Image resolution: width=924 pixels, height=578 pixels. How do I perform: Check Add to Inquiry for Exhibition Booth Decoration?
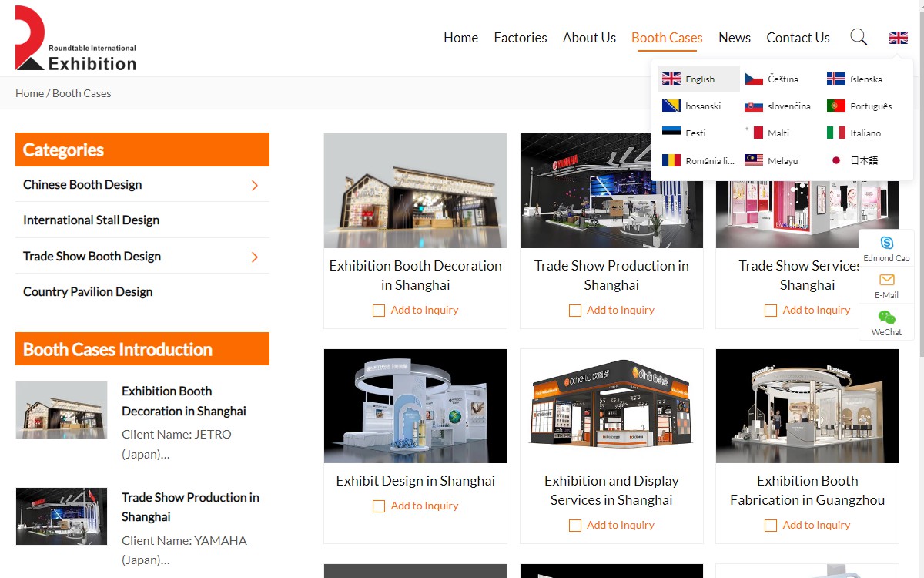pos(379,311)
